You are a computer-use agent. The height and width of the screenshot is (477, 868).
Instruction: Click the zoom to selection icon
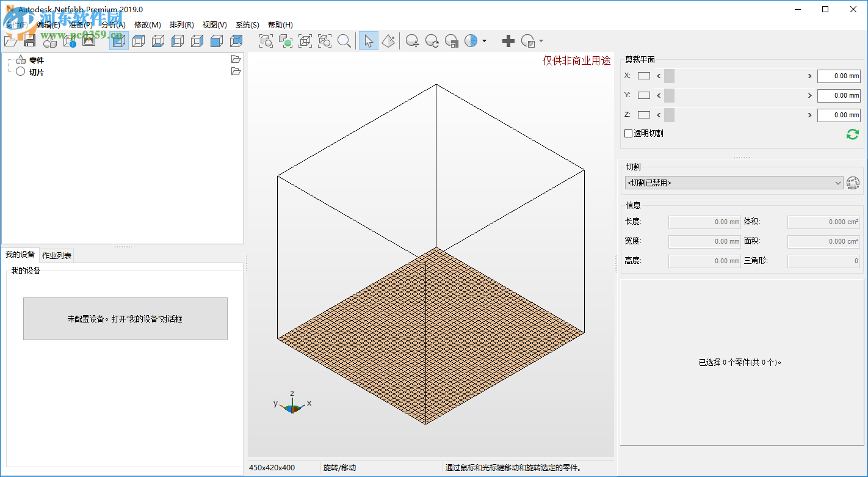(286, 41)
